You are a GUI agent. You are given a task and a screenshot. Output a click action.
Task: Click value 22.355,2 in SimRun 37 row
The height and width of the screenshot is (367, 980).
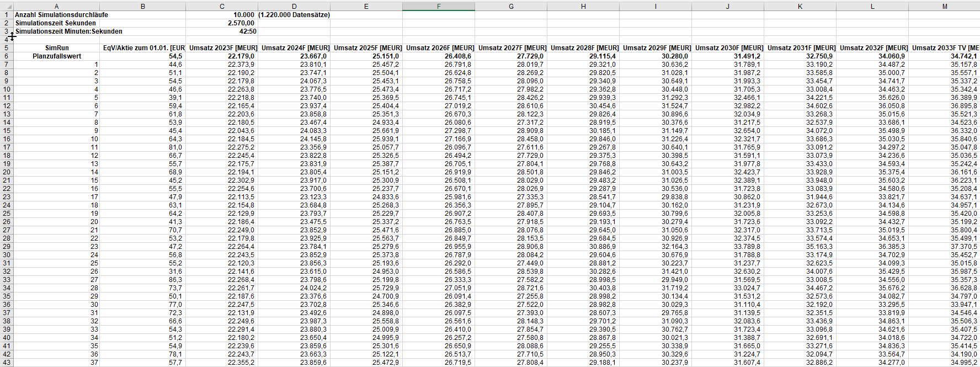(241, 363)
